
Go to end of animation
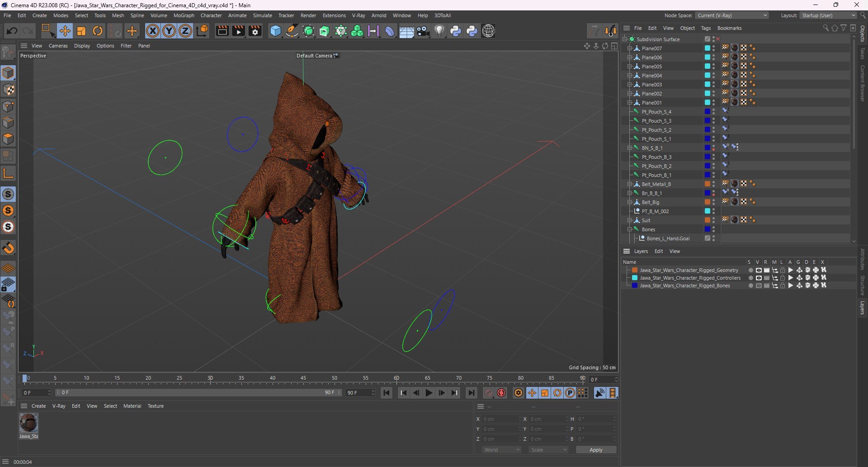(471, 393)
